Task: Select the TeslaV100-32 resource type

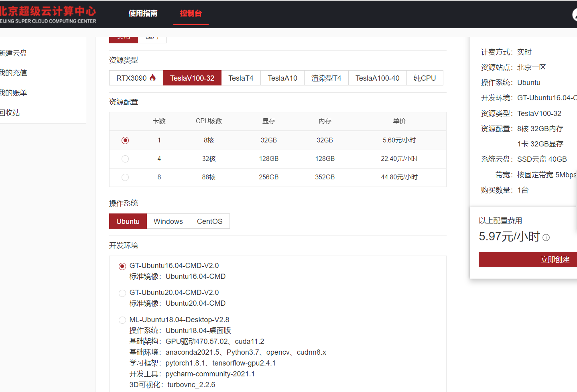Action: [192, 78]
